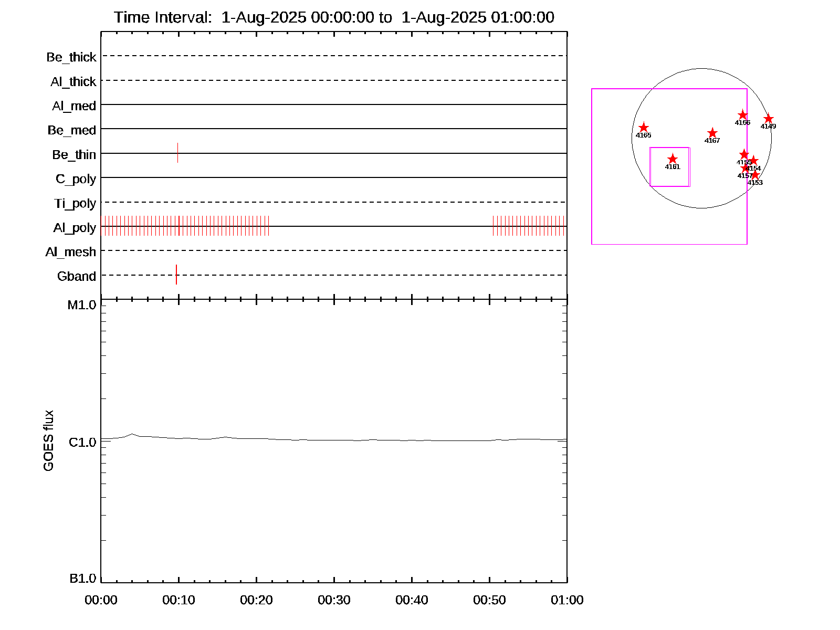Click the 00:50 time axis label
The image size is (840, 630).
point(489,600)
